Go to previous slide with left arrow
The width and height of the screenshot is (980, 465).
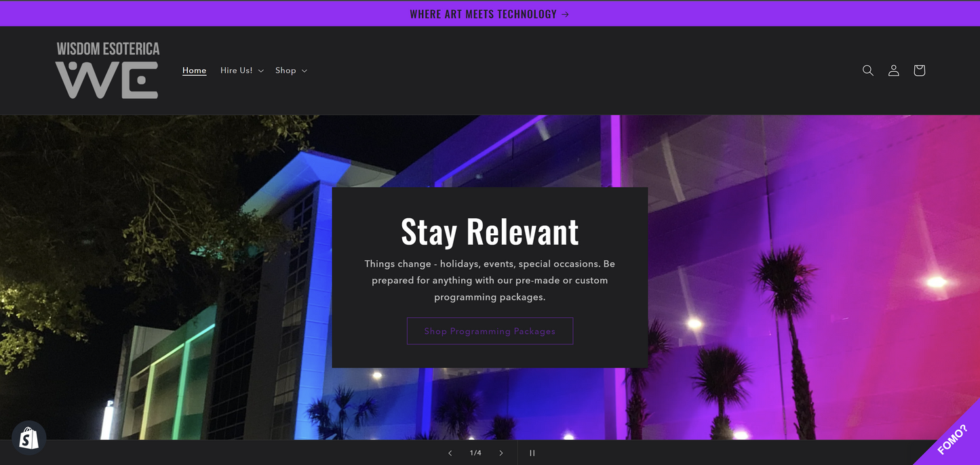tap(450, 453)
